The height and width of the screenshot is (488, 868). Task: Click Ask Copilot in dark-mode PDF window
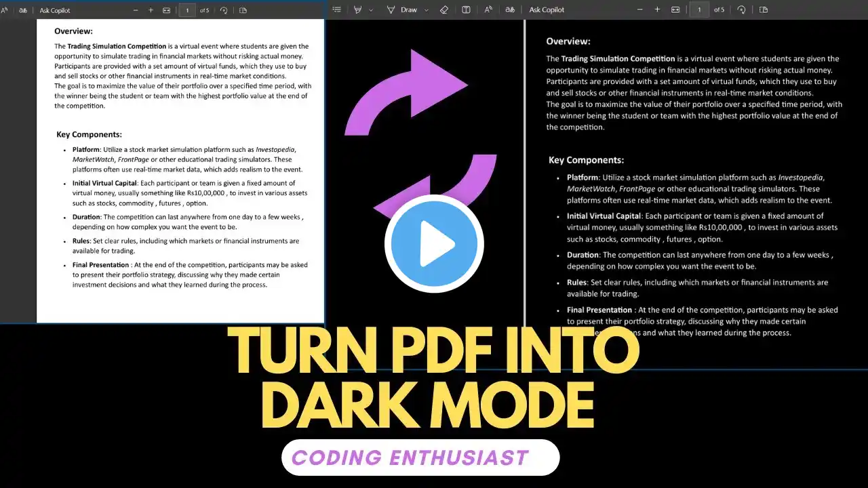coord(545,10)
